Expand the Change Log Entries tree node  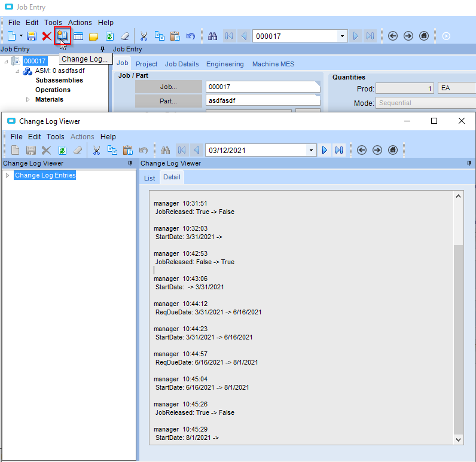point(8,175)
